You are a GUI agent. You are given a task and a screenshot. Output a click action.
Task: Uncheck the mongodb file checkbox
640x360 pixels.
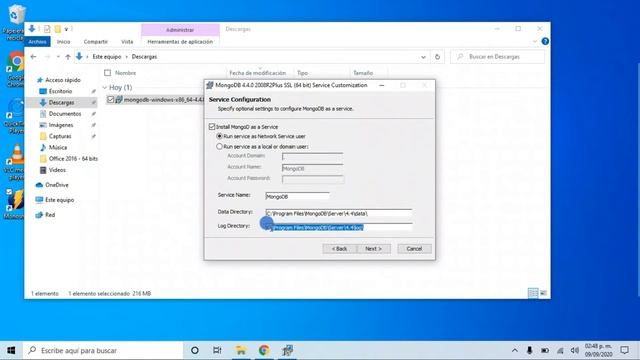tap(110, 99)
